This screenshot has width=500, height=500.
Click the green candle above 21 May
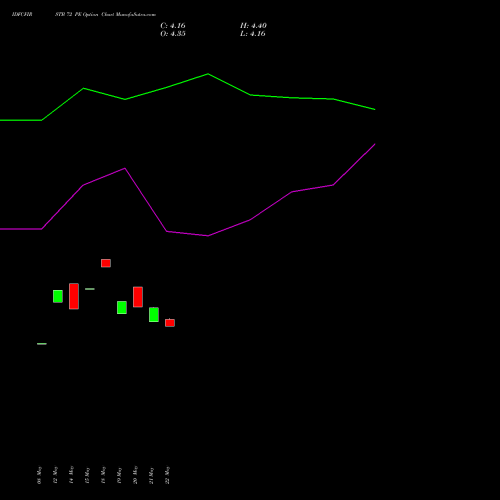click(154, 314)
